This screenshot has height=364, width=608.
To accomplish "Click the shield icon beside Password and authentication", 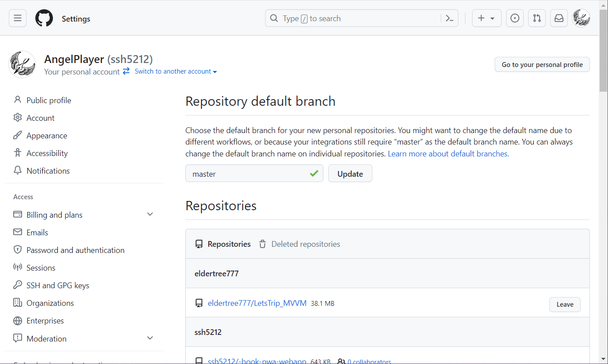I will [x=18, y=250].
